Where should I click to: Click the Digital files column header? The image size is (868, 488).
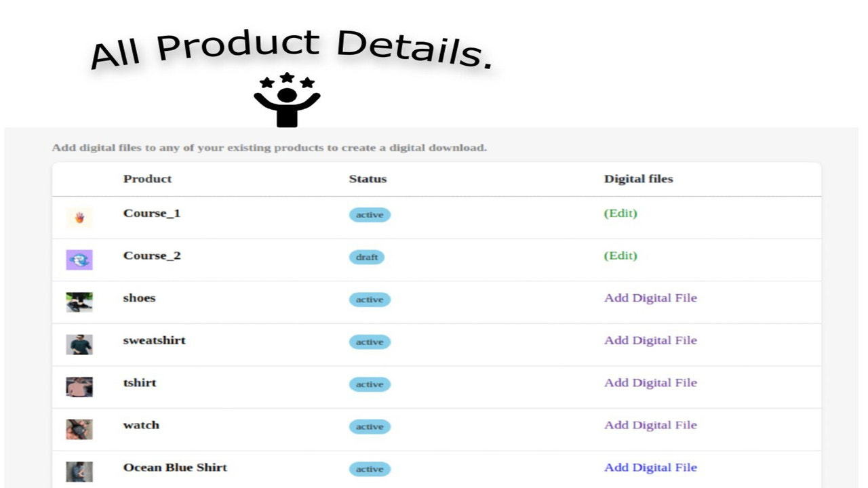638,179
